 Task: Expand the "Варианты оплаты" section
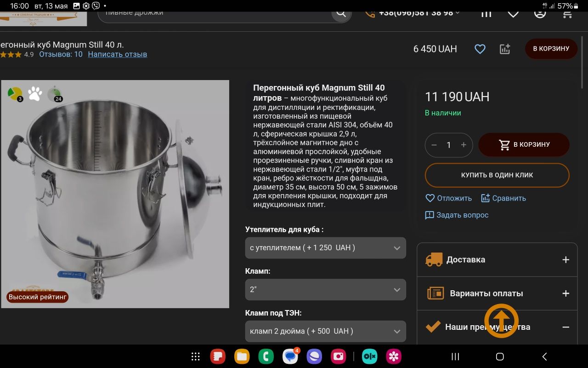click(x=497, y=293)
